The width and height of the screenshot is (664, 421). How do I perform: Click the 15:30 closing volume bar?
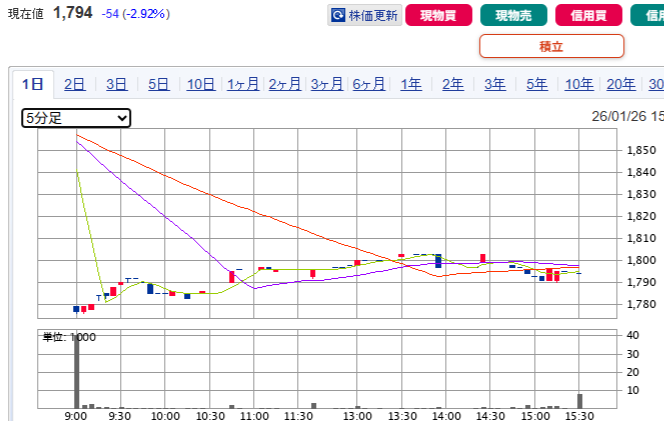pyautogui.click(x=579, y=401)
